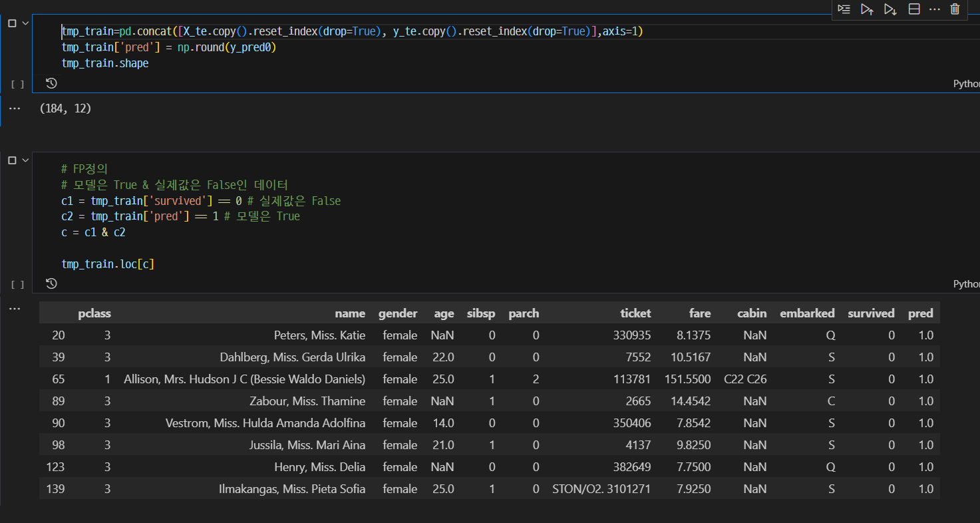Expand run options chevron for the concat cell

(25, 23)
